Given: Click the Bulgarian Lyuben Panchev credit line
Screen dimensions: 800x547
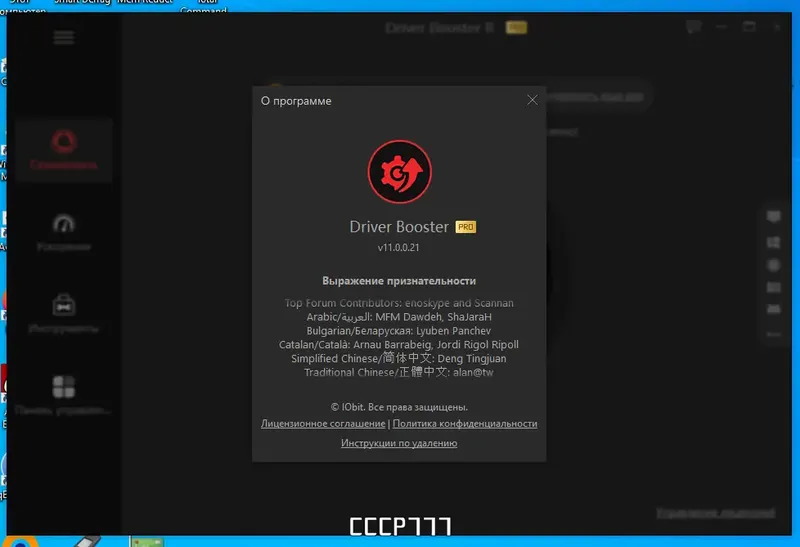Looking at the screenshot, I should [x=399, y=331].
